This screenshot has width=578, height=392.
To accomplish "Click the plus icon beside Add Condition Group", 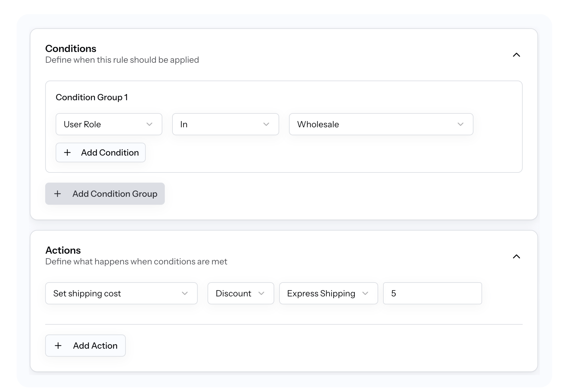I will pyautogui.click(x=57, y=194).
